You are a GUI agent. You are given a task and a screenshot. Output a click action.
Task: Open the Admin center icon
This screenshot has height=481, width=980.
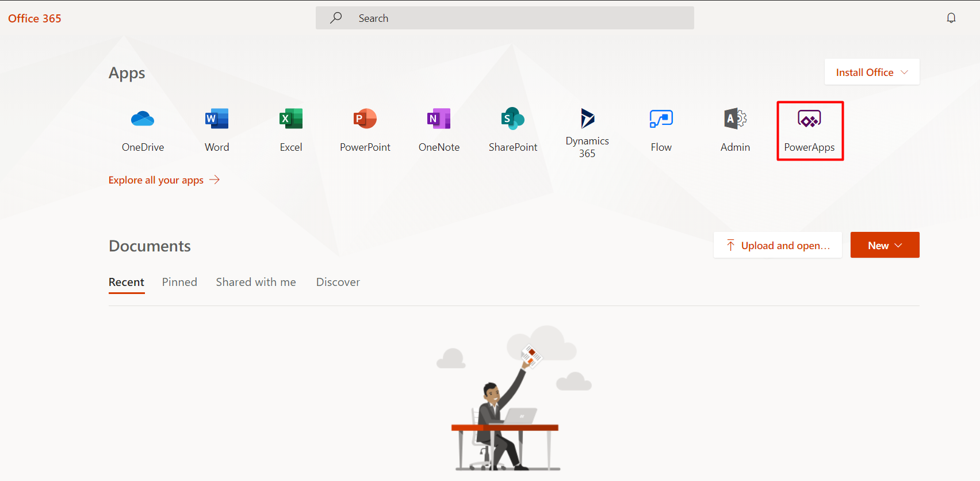[735, 131]
